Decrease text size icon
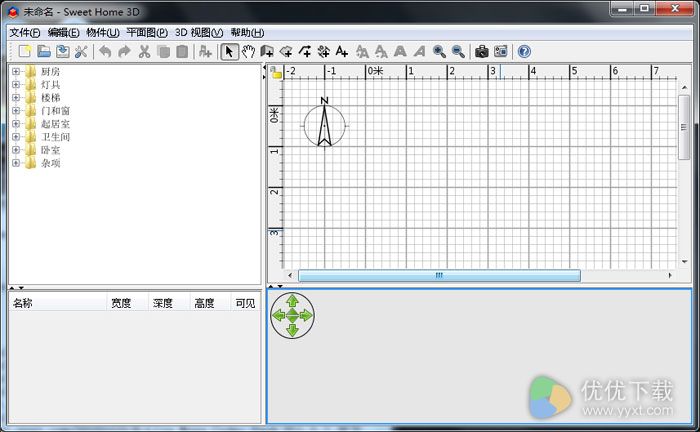 click(381, 52)
